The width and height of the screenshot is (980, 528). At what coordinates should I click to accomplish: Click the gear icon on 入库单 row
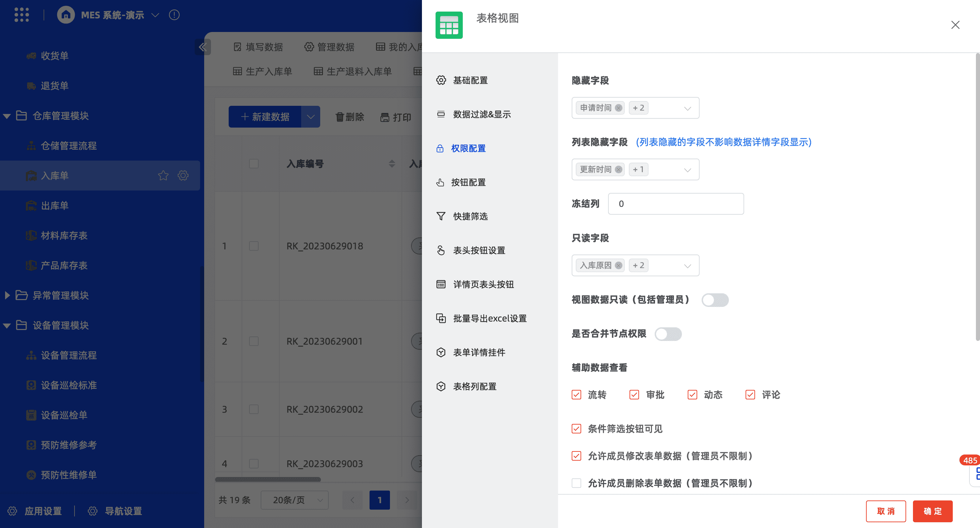183,175
